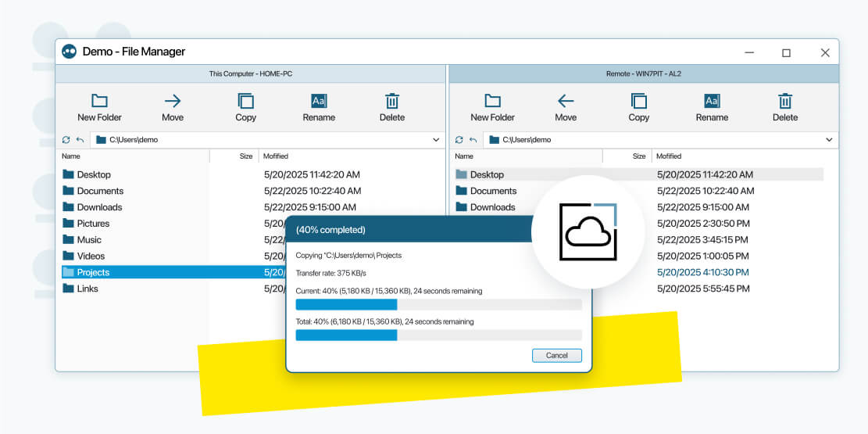Image resolution: width=868 pixels, height=434 pixels.
Task: Select This Computer - HOME-PC pane header
Action: click(250, 74)
